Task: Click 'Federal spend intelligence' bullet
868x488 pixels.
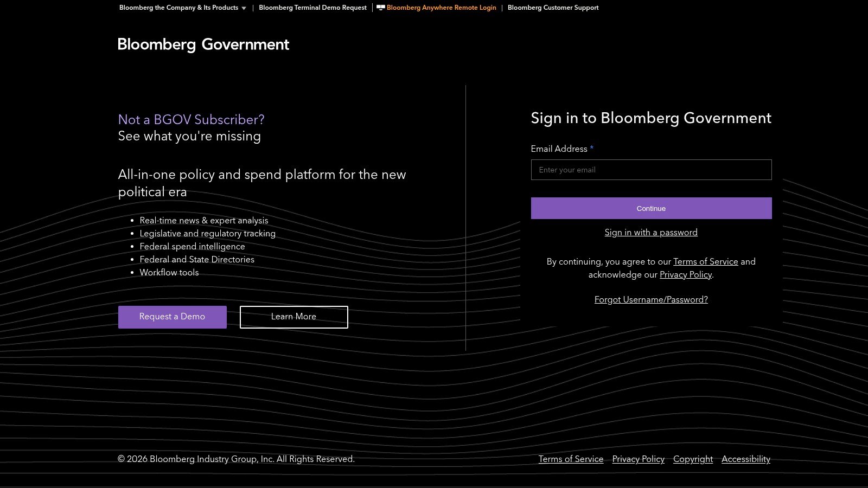Action: pyautogui.click(x=193, y=247)
